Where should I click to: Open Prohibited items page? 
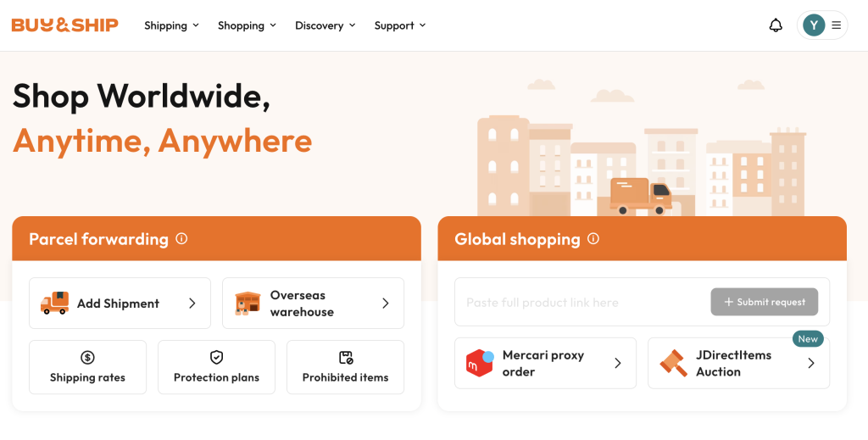[x=345, y=367]
